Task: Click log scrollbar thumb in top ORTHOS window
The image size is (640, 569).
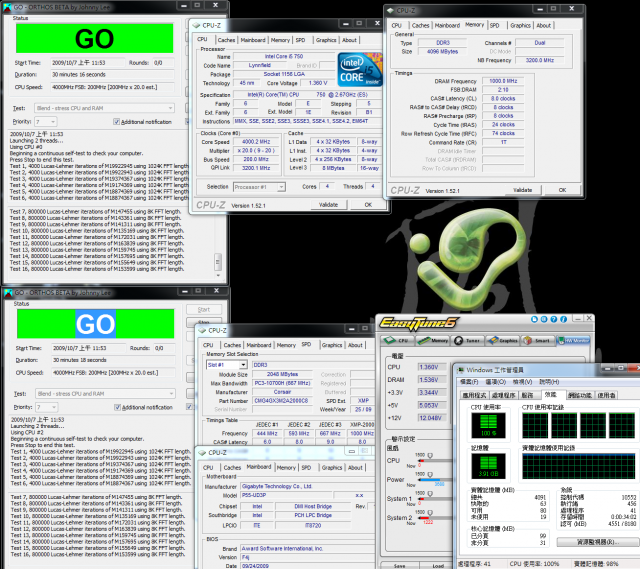Action: tap(218, 262)
